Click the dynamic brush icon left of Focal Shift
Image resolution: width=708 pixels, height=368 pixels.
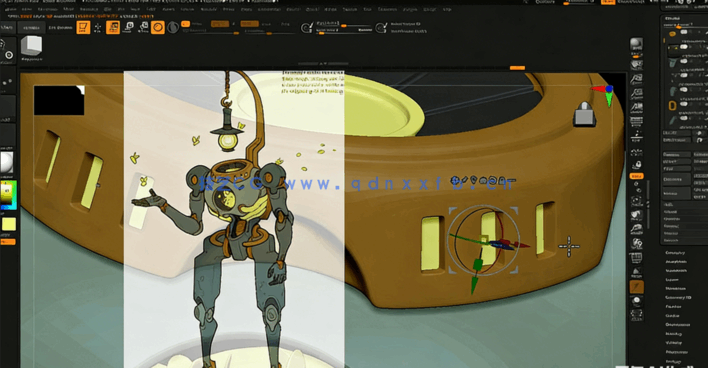pyautogui.click(x=307, y=28)
